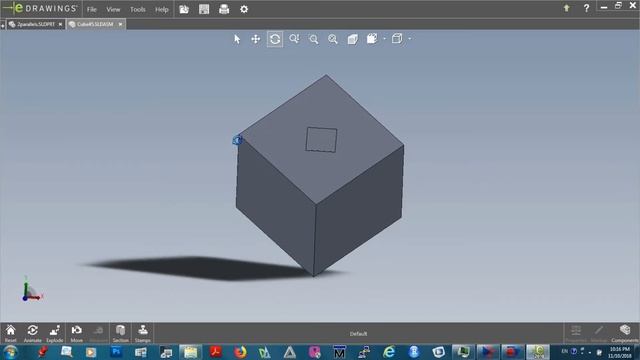Open Internet Explorer from the taskbar
640x360 pixels.
tap(389, 352)
